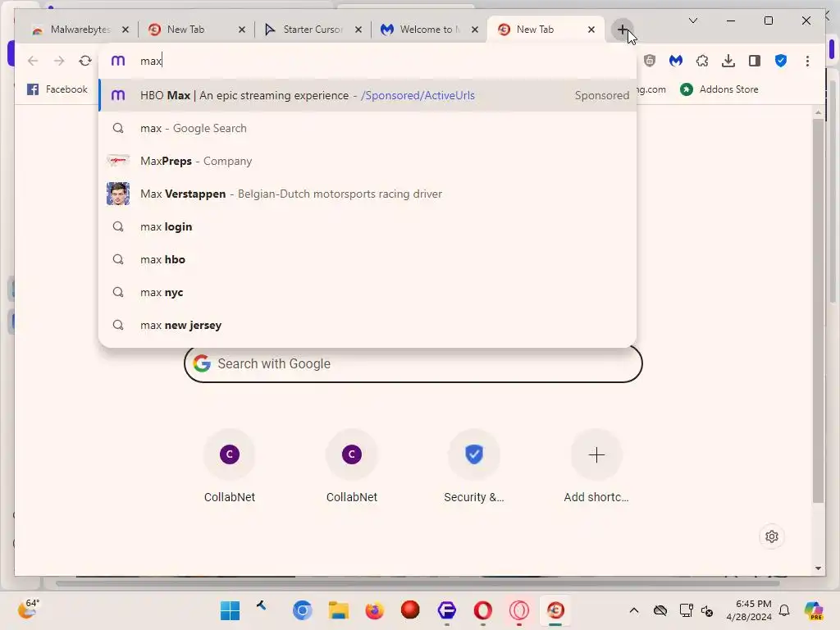Switch to first New Tab tab
Image resolution: width=840 pixels, height=630 pixels.
197,30
